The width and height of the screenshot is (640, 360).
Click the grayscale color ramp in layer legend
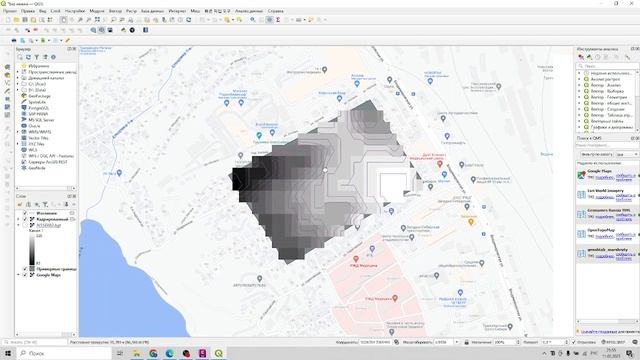click(32, 250)
